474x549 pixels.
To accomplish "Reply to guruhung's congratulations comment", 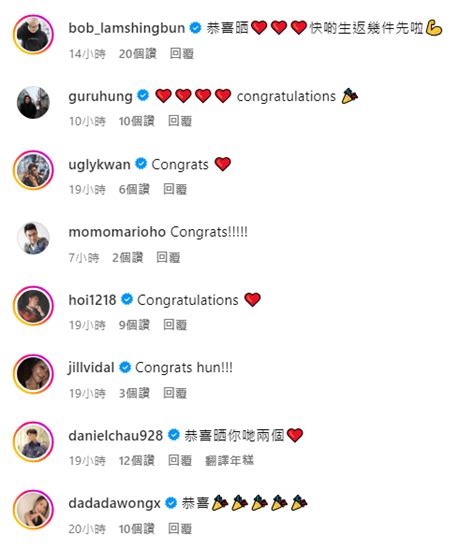I will point(180,121).
